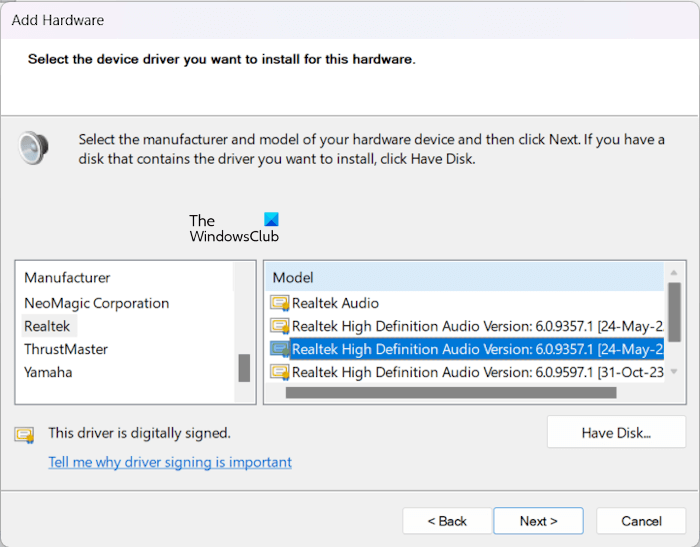700x547 pixels.
Task: Click the speaker hardware icon
Action: [x=33, y=148]
